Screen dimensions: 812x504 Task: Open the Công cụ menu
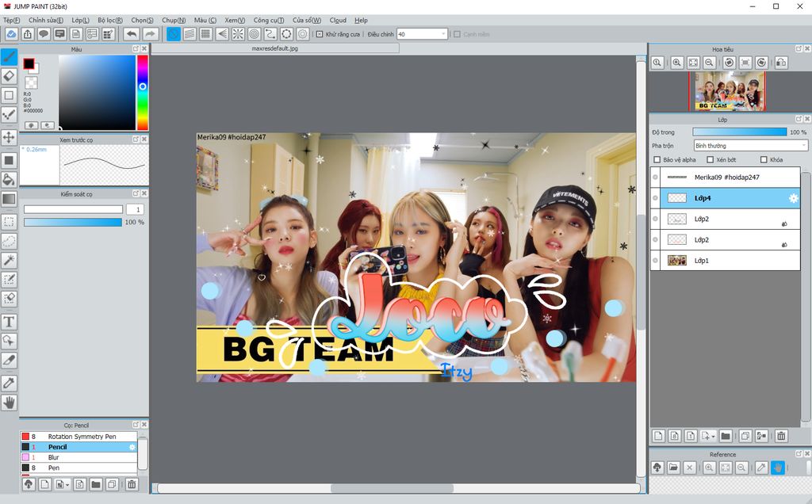(x=268, y=20)
